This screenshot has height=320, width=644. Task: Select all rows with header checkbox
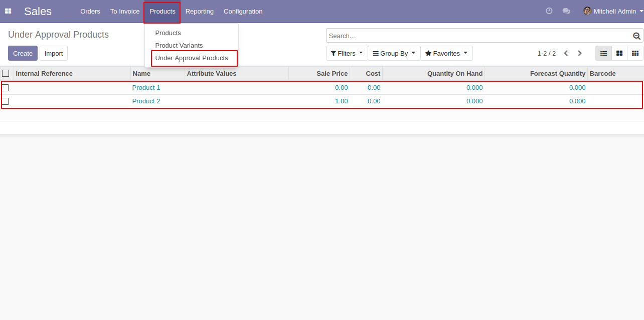(6, 73)
